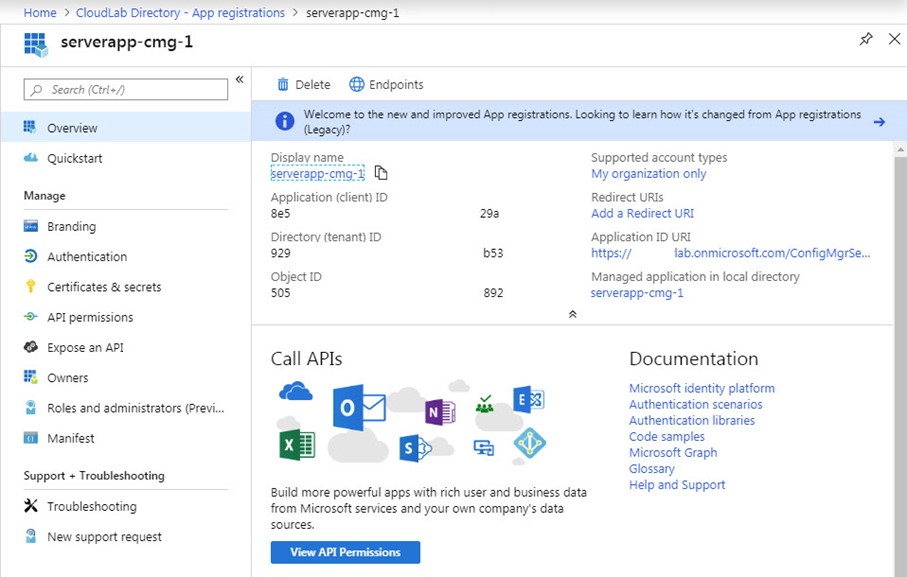The image size is (907, 577).
Task: Open the Microsoft Graph documentation link
Action: pos(672,453)
